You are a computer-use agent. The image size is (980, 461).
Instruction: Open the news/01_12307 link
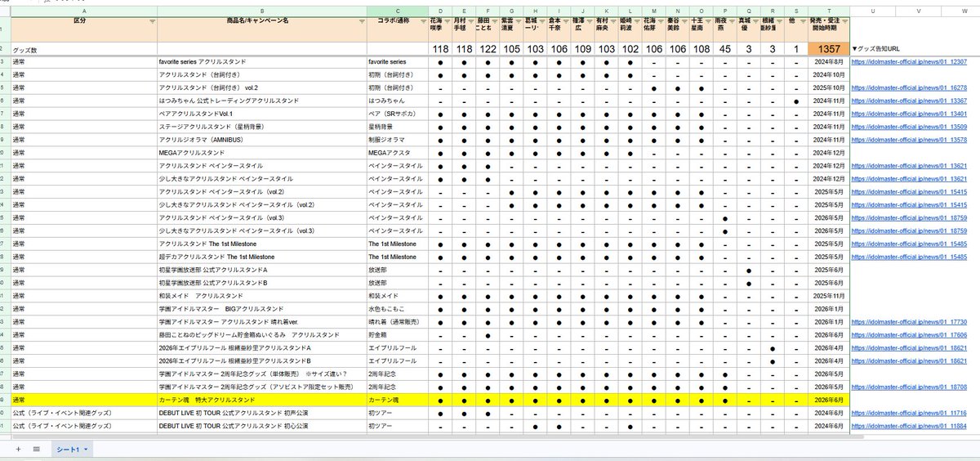909,62
